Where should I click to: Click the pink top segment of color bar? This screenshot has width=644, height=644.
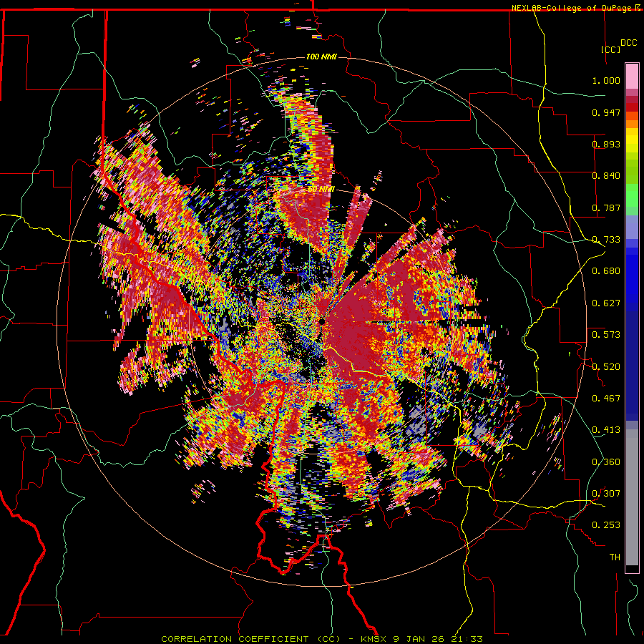632,77
